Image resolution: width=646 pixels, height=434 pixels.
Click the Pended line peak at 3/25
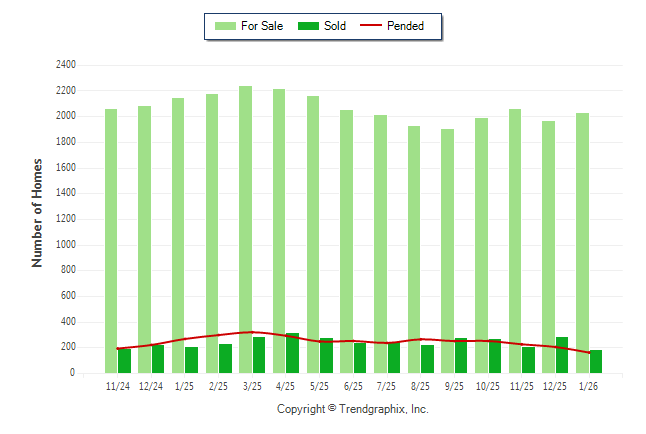tap(252, 332)
